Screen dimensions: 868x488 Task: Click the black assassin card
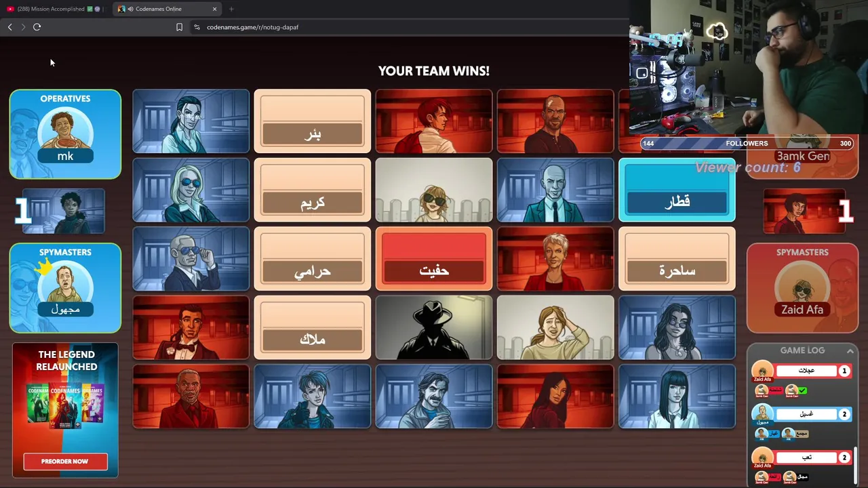click(x=434, y=328)
